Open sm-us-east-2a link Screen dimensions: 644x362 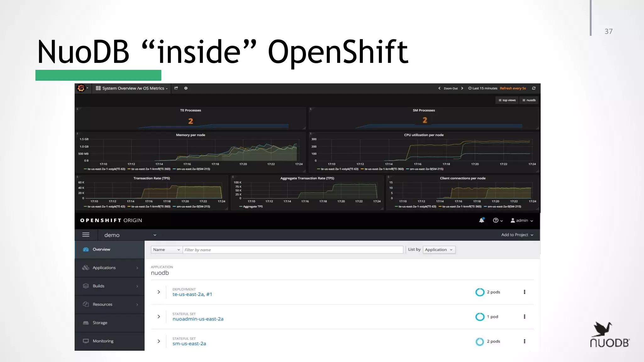[189, 344]
